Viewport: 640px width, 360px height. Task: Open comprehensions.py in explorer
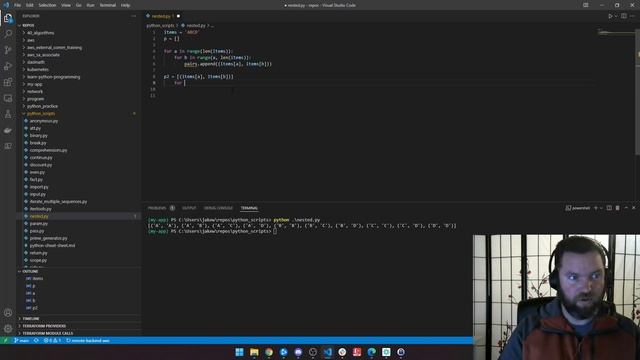[x=48, y=150]
